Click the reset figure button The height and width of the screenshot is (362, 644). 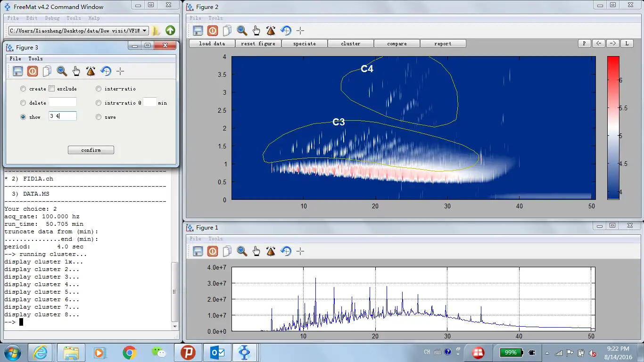click(x=258, y=43)
